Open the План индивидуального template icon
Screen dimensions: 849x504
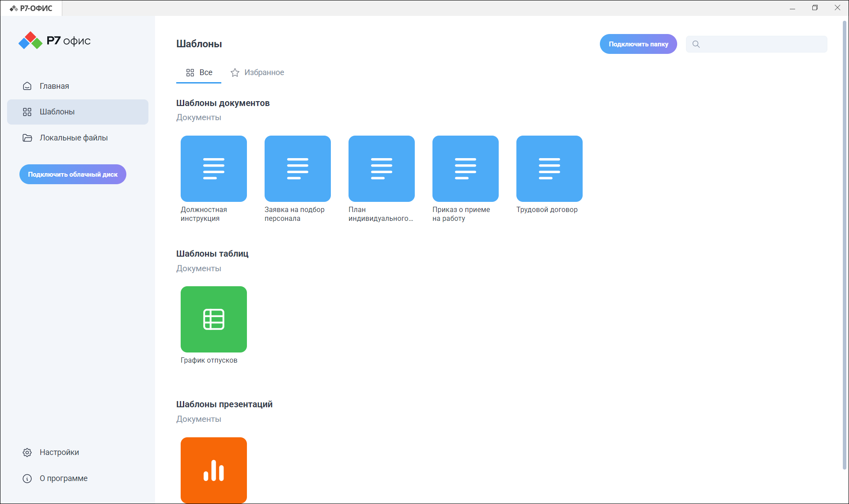point(382,169)
